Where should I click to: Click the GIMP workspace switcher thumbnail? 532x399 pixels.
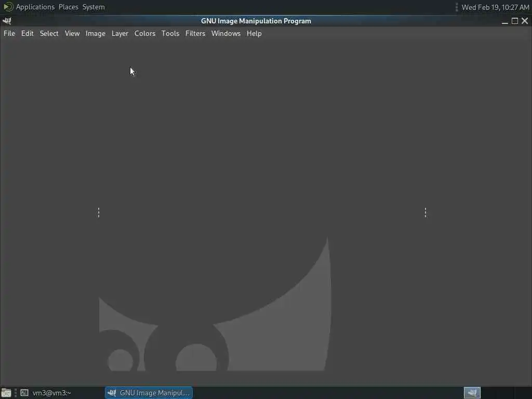(x=472, y=393)
